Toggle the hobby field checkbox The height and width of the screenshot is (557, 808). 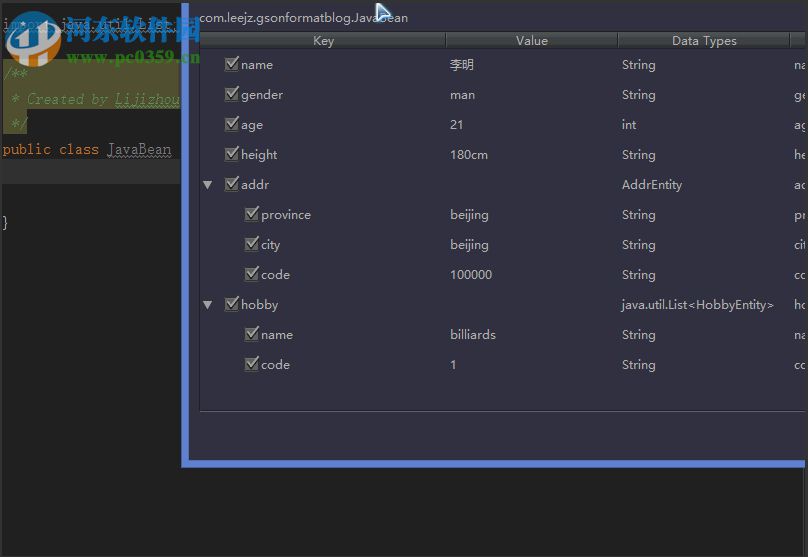(x=232, y=304)
